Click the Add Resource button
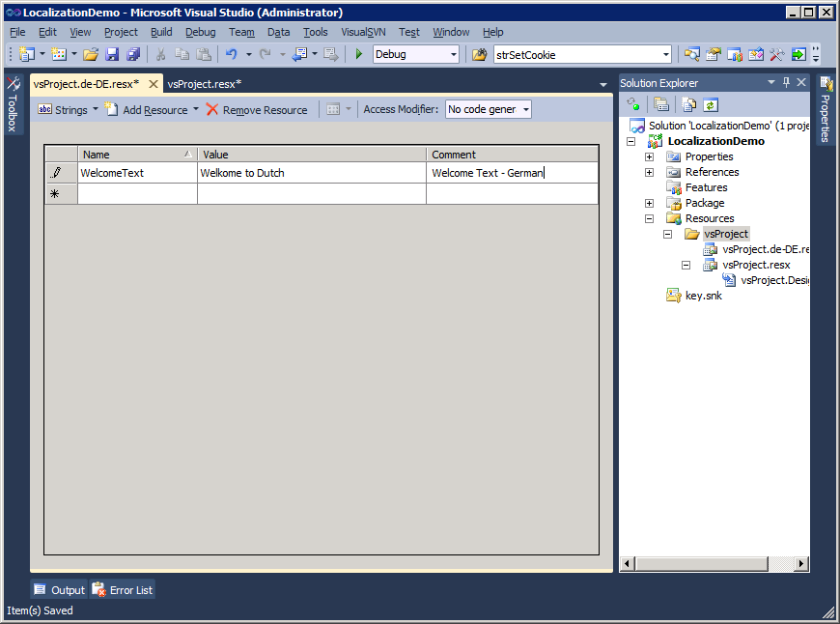Image resolution: width=840 pixels, height=624 pixels. pyautogui.click(x=148, y=109)
